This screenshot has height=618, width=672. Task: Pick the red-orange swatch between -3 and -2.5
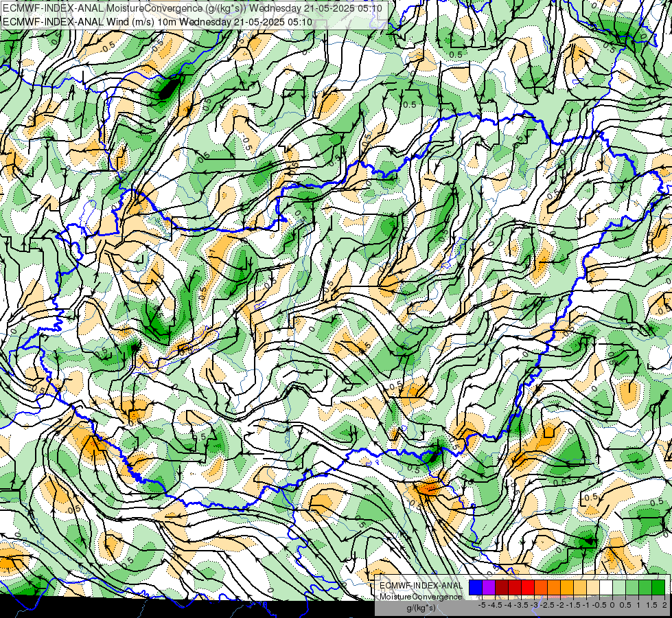(x=541, y=588)
